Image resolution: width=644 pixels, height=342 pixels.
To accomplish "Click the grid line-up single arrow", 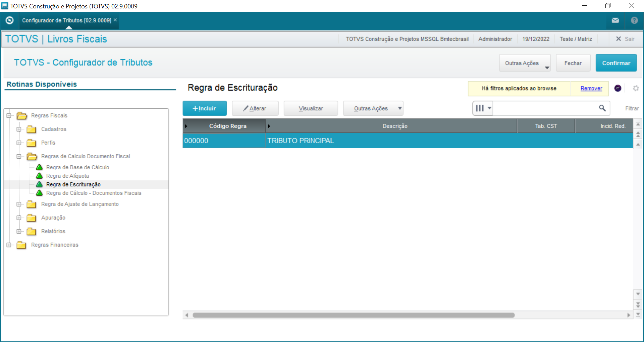I will point(638,145).
